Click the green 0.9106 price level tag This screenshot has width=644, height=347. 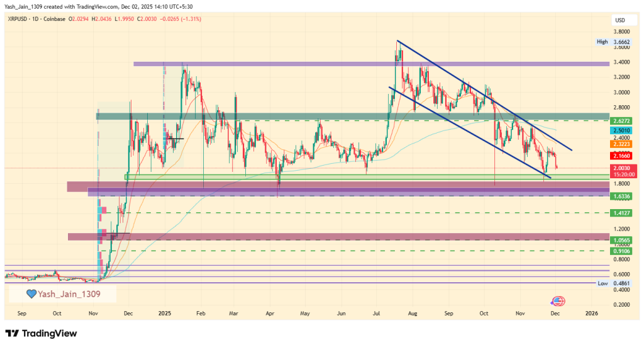tap(621, 251)
